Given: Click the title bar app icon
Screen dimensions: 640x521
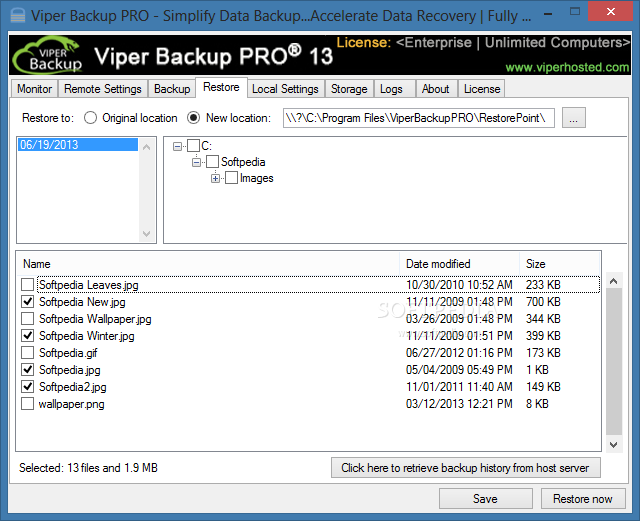Looking at the screenshot, I should [x=18, y=16].
